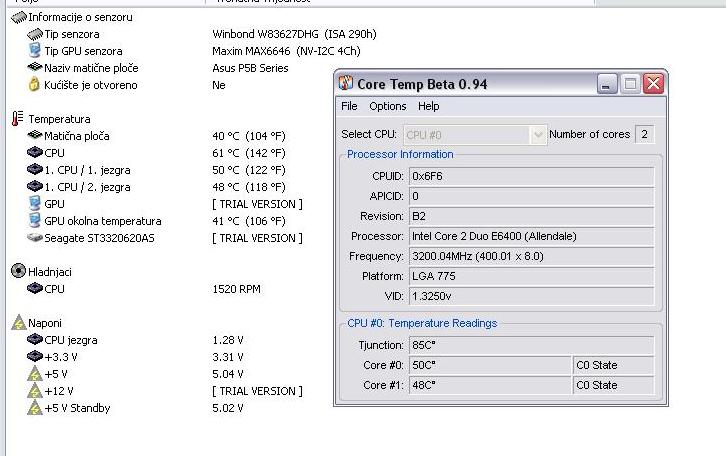Click TRIAL VERSION value in the +12 V row
726x456 pixels.
[x=257, y=391]
